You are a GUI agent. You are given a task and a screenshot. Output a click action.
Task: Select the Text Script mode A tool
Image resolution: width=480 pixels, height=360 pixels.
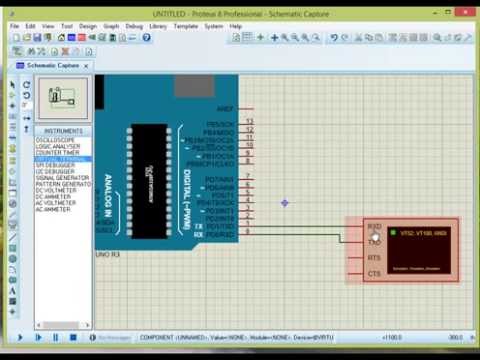(12, 291)
